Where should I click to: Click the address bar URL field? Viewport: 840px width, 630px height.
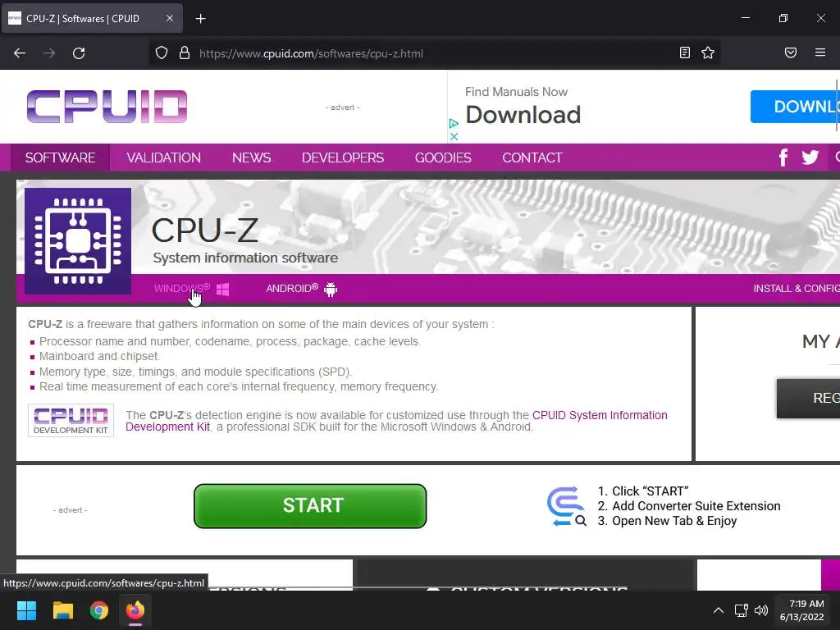(434, 53)
